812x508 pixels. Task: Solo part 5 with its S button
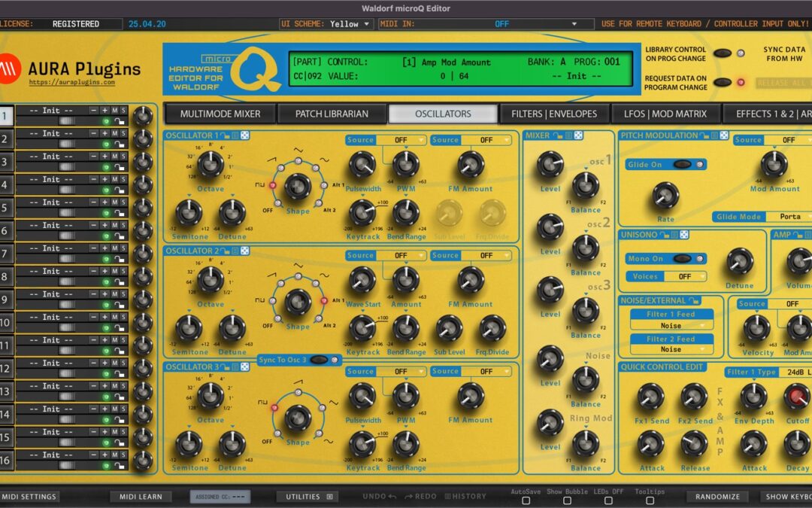pyautogui.click(x=123, y=202)
